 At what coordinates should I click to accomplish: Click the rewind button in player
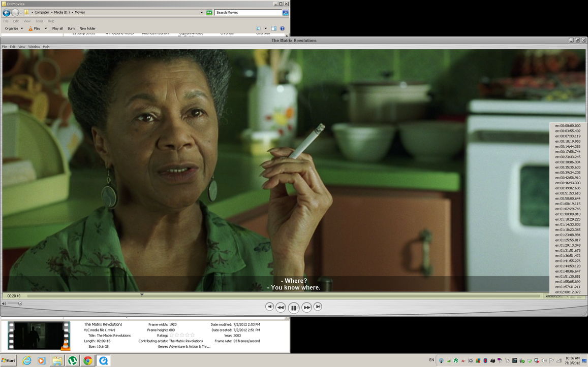[x=281, y=307]
